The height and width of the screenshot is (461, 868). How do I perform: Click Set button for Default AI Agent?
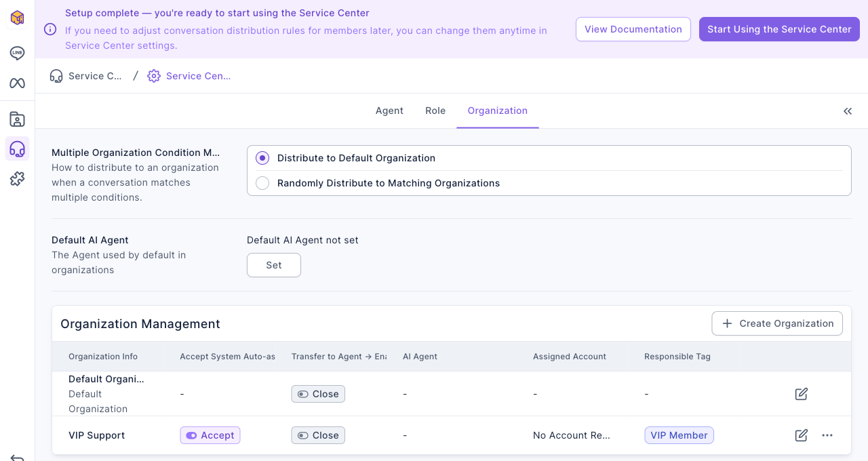coord(274,265)
